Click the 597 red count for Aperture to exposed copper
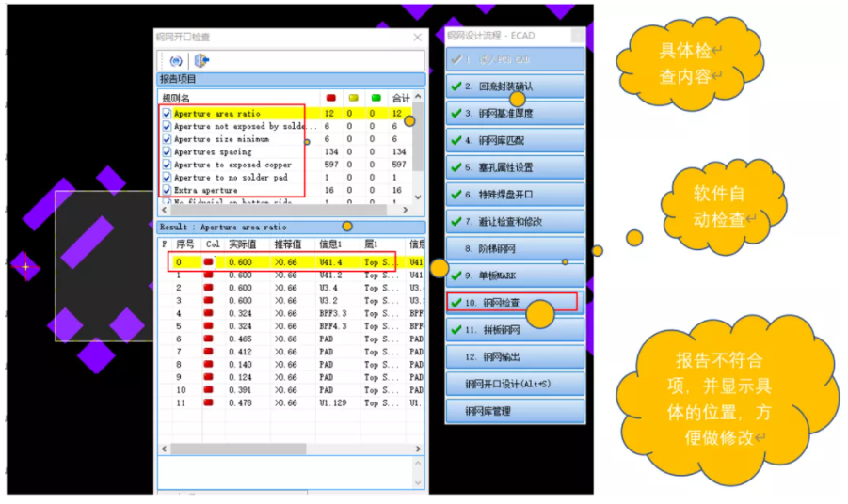Image resolution: width=848 pixels, height=504 pixels. point(331,165)
